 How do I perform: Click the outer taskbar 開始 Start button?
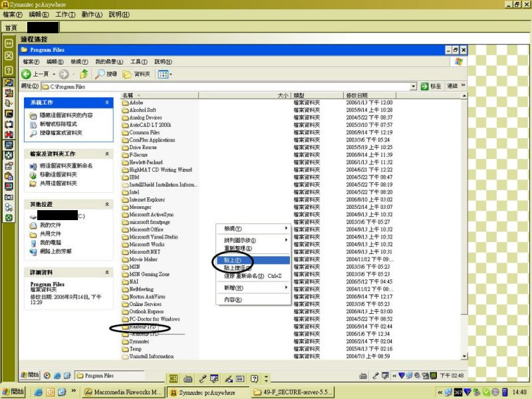tap(13, 392)
